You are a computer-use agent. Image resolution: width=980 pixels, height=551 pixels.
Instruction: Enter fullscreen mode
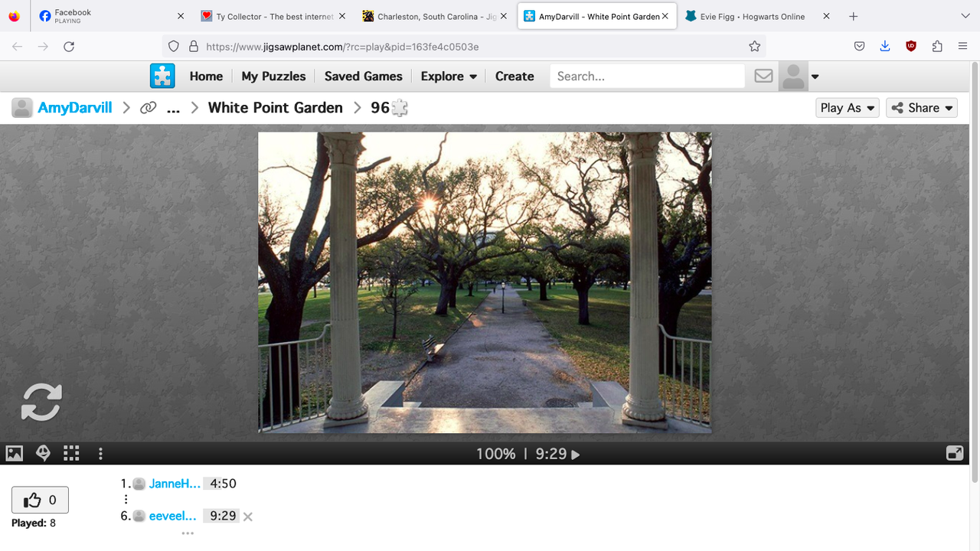tap(955, 453)
